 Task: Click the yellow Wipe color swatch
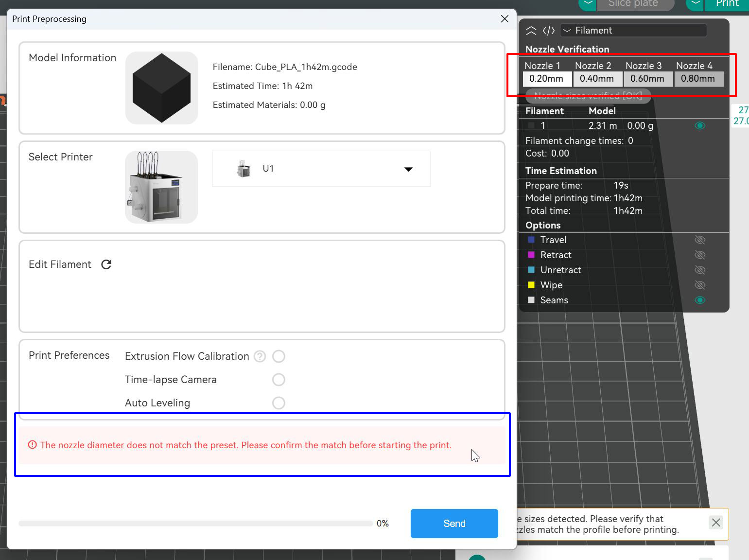tap(531, 285)
